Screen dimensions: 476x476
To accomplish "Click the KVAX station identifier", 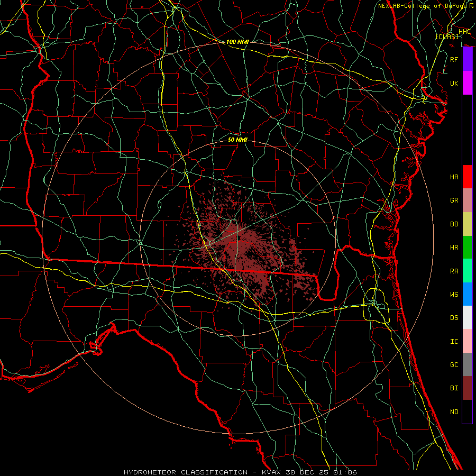I will (x=272, y=472).
